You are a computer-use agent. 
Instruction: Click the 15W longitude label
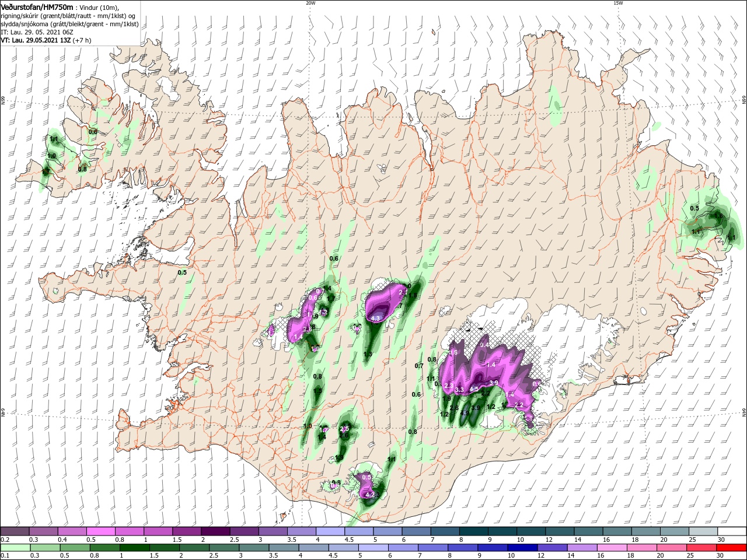618,3
